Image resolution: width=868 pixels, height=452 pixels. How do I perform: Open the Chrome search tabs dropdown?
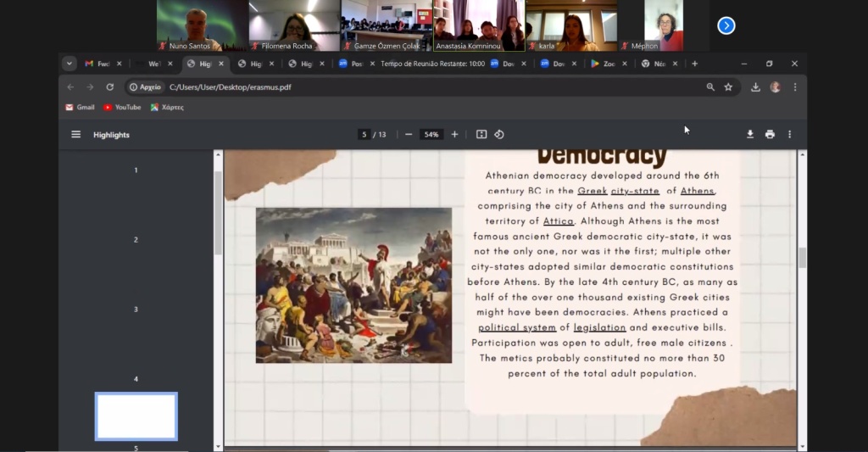[70, 64]
